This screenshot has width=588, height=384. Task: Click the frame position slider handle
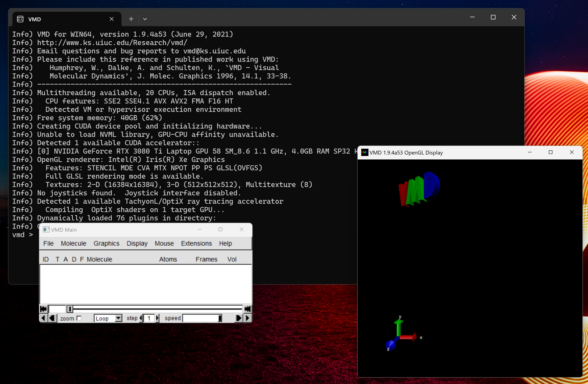pyautogui.click(x=70, y=309)
